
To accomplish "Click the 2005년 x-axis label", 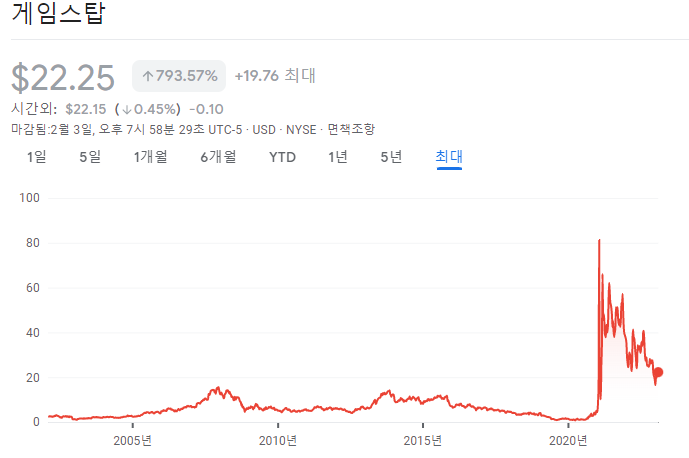I will [132, 441].
